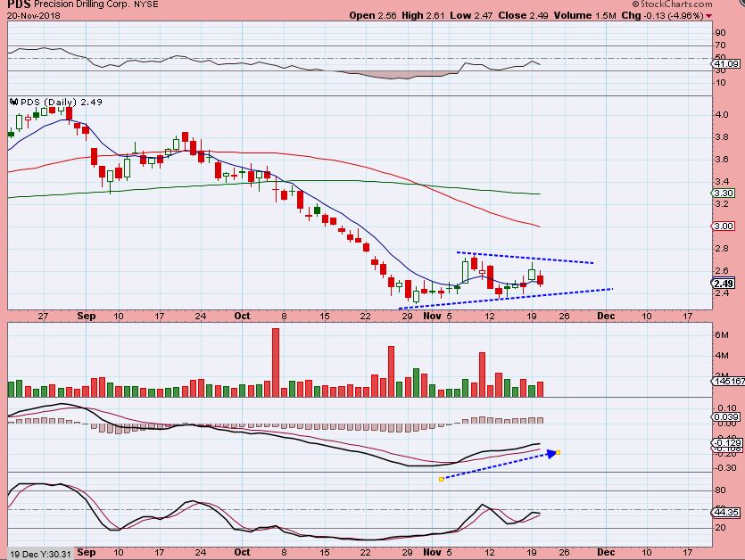This screenshot has width=745, height=560.
Task: Click the High 2.61 value
Action: click(x=423, y=16)
